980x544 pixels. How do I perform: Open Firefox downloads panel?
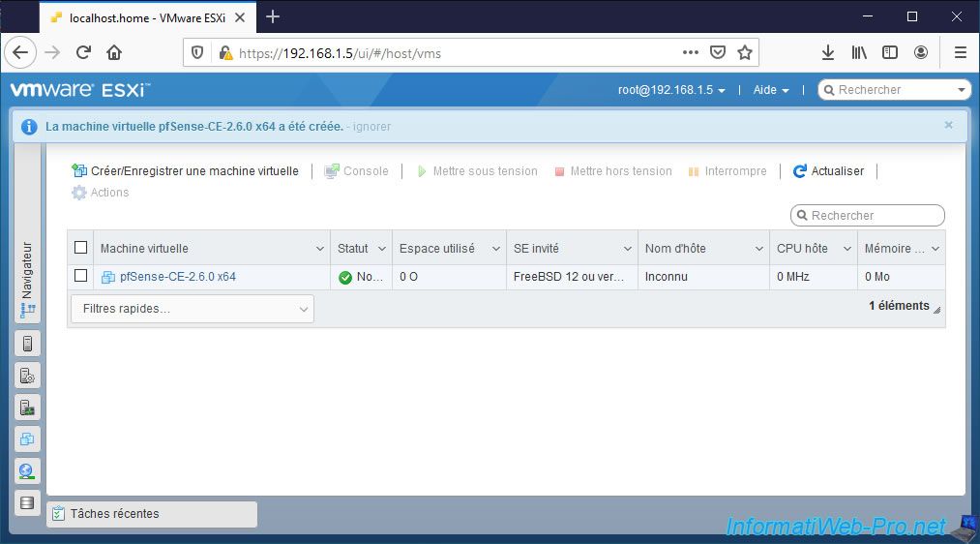click(828, 52)
